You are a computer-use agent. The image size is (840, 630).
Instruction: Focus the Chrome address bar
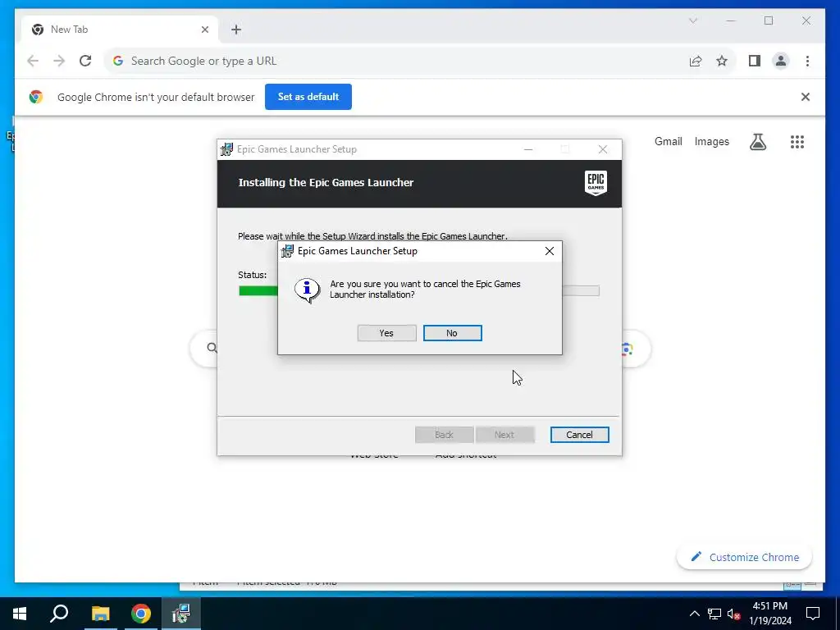[x=396, y=61]
